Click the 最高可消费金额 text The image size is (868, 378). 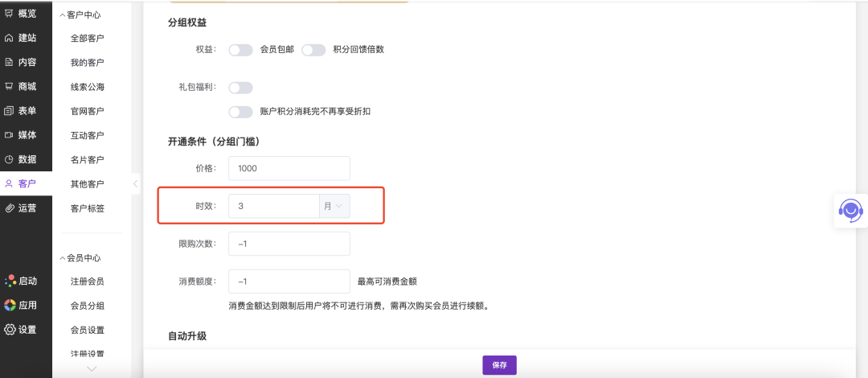point(387,281)
